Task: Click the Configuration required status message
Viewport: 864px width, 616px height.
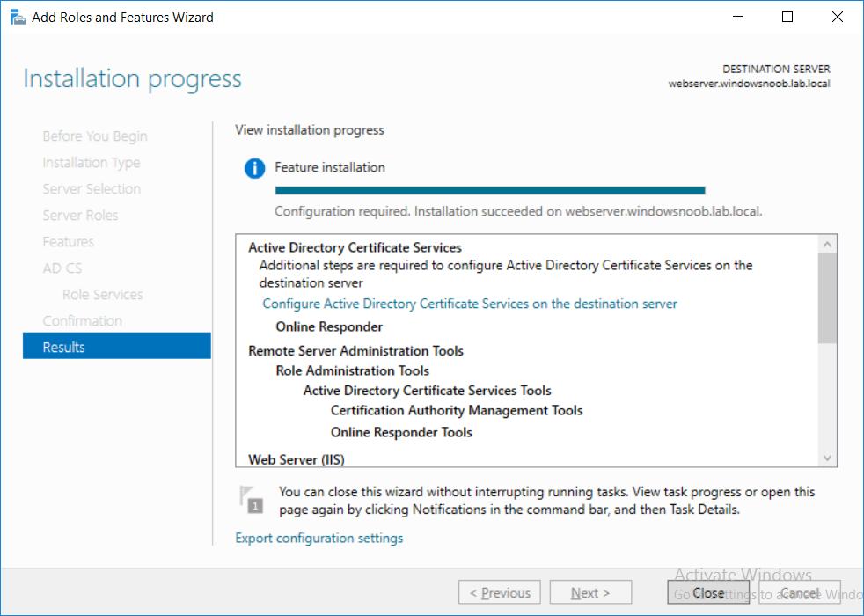Action: pos(518,211)
